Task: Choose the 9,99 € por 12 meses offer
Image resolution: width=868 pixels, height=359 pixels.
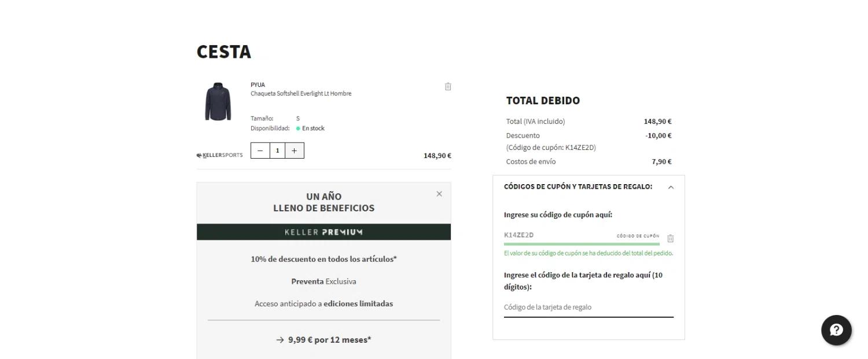Action: click(323, 340)
